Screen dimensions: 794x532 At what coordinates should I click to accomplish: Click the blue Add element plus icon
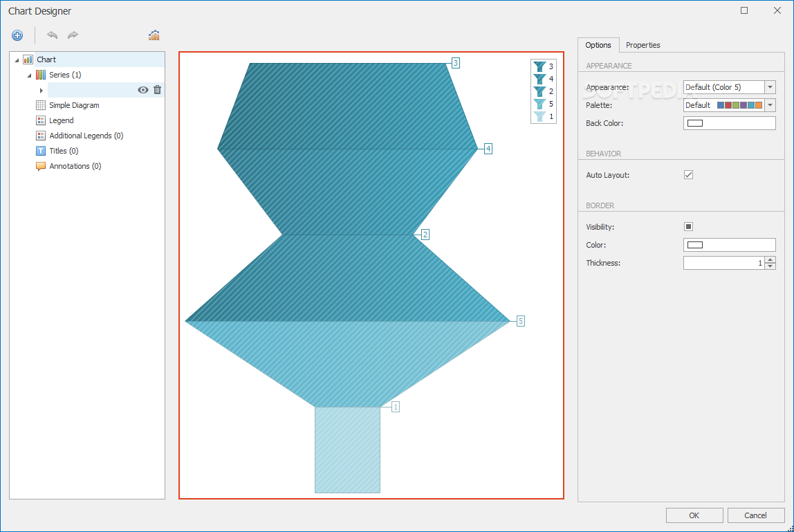(17, 35)
